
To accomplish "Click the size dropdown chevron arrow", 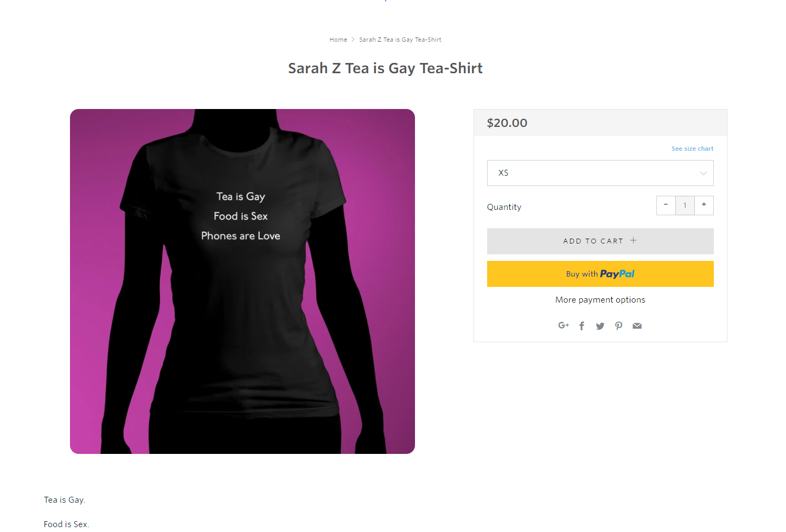I will 704,174.
